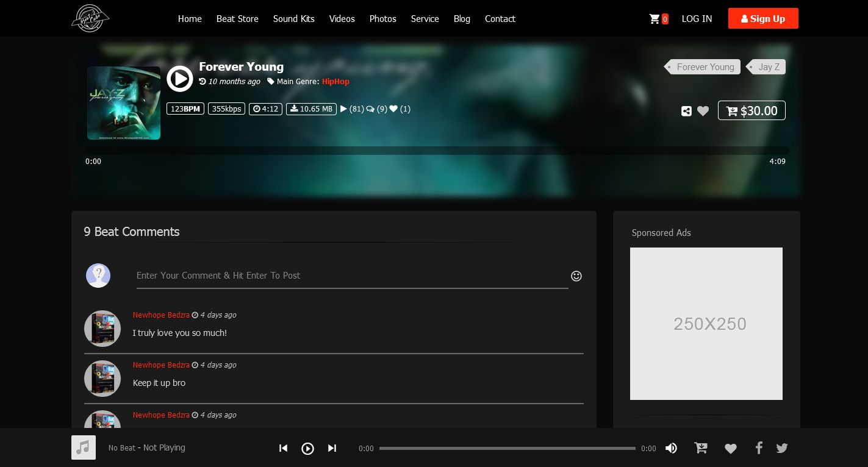
Task: Open emoji picker in comment box
Action: click(576, 276)
